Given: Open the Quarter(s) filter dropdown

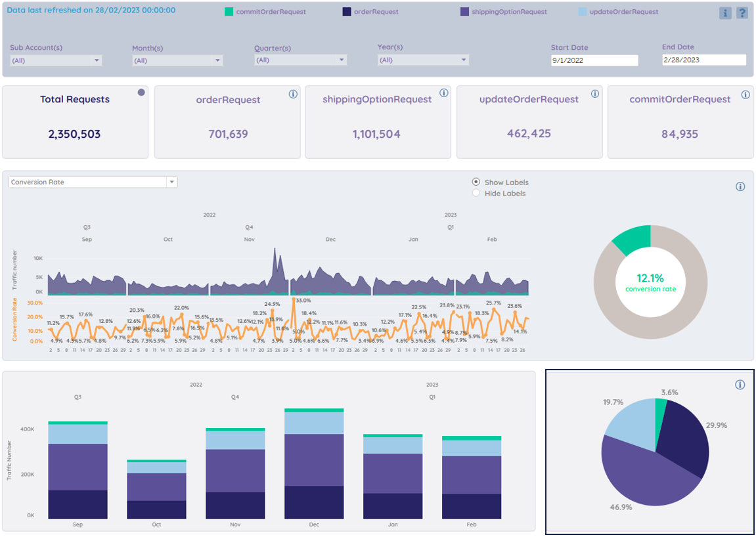Looking at the screenshot, I should click(300, 60).
